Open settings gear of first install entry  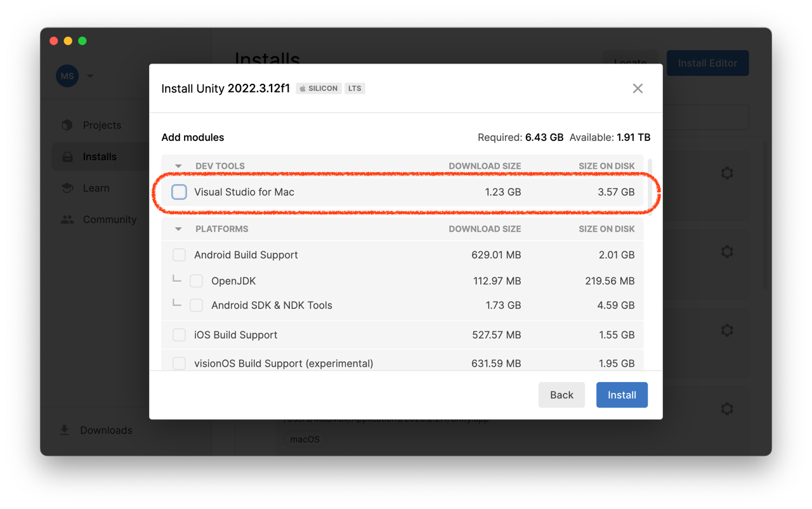727,173
